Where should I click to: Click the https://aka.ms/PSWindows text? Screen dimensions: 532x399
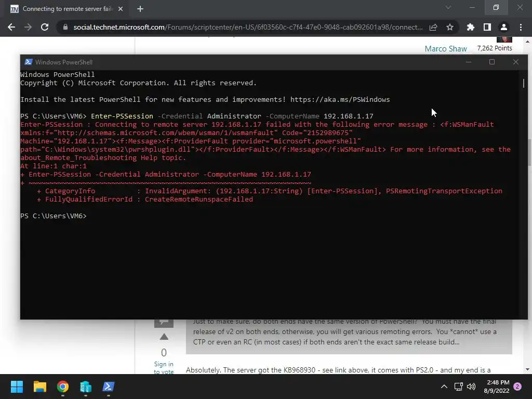(x=340, y=100)
